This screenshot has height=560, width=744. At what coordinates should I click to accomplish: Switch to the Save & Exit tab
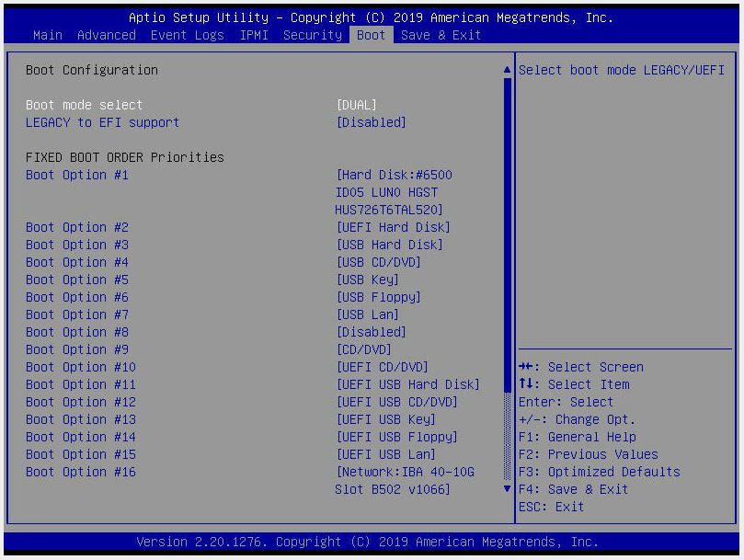440,35
